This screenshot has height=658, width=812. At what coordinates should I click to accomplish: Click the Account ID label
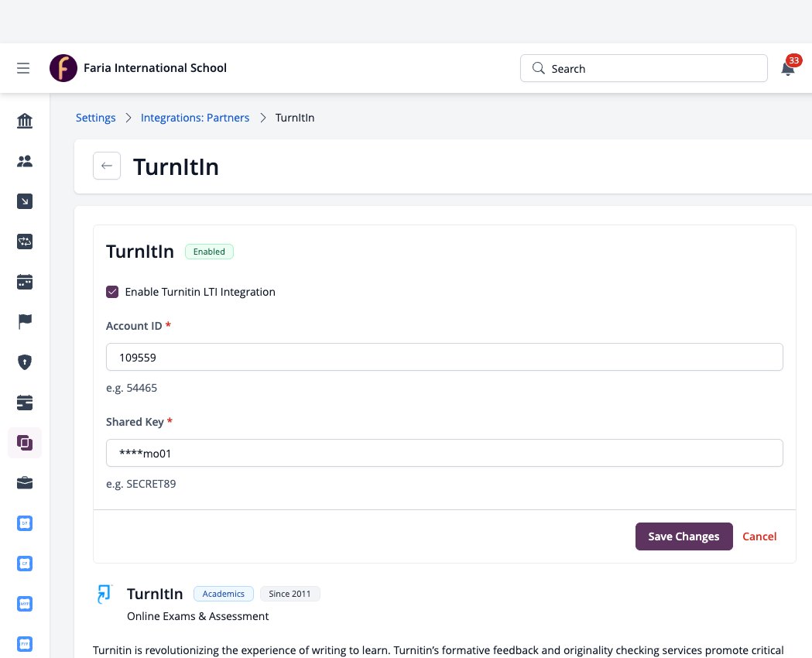click(x=134, y=326)
